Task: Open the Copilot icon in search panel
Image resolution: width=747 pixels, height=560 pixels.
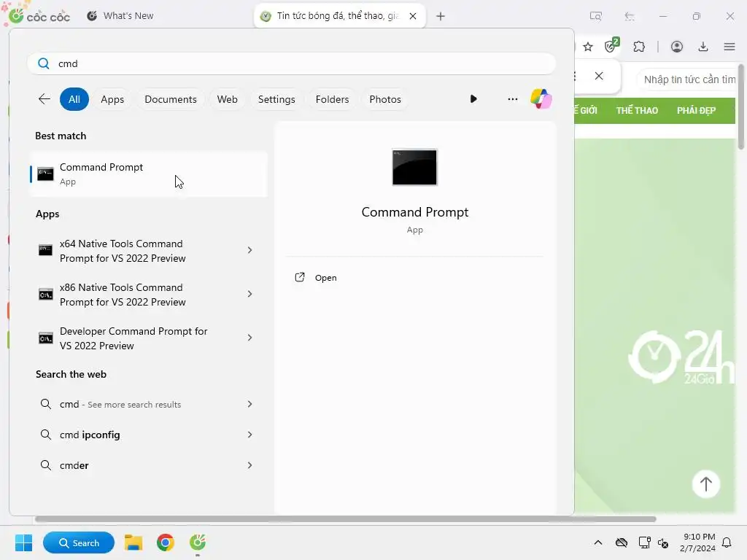Action: click(541, 99)
